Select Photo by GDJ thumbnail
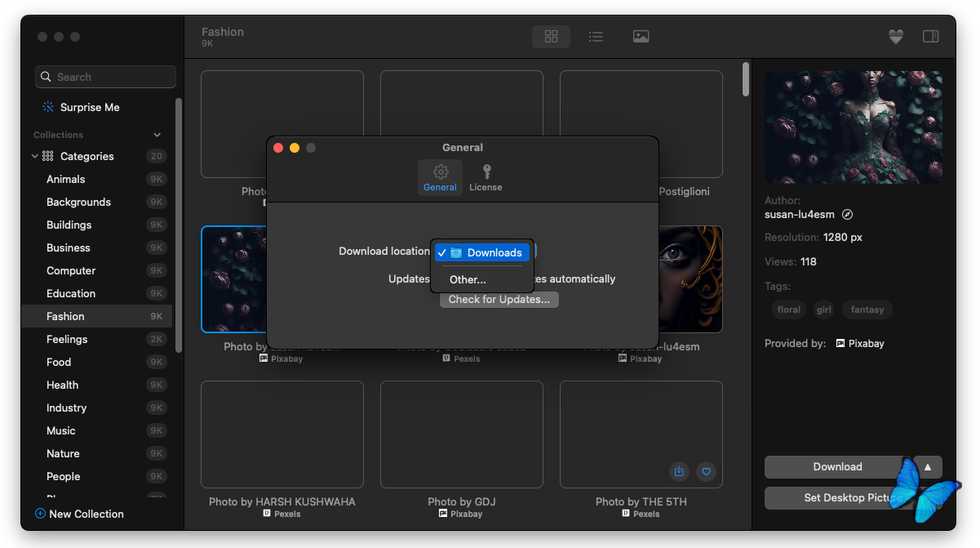 462,434
